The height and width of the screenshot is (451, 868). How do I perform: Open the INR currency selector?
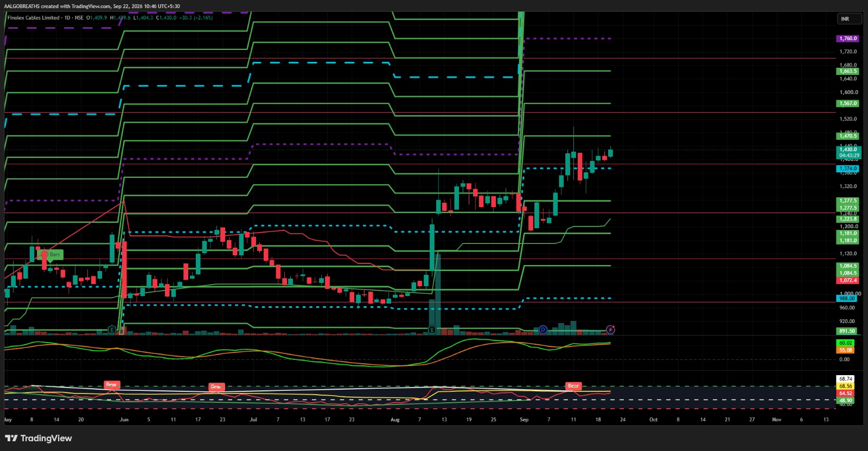pos(849,19)
